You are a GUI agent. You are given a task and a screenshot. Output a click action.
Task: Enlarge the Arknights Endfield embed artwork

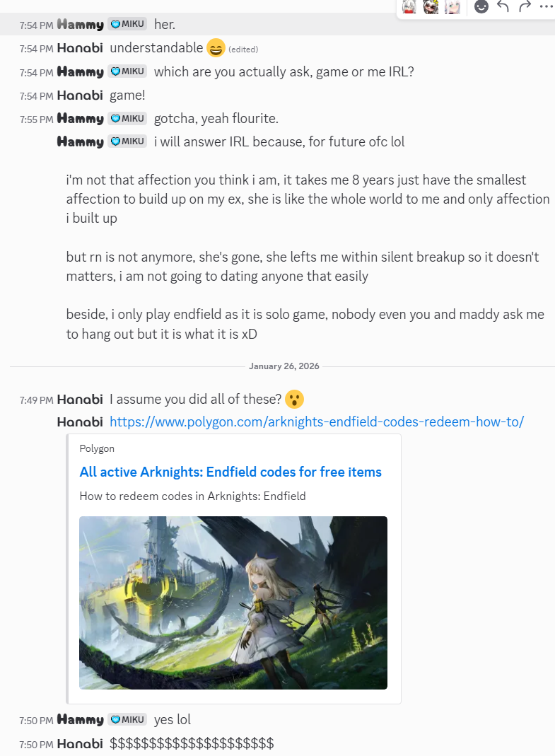pos(233,603)
